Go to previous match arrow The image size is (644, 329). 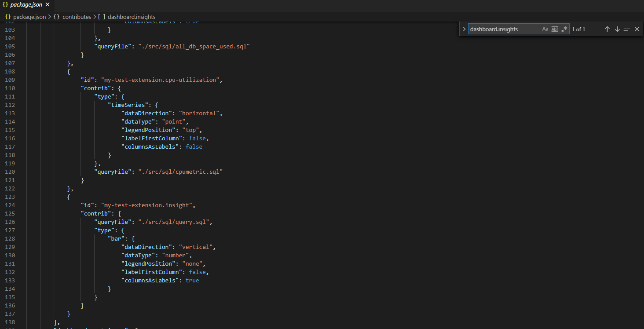coord(607,29)
